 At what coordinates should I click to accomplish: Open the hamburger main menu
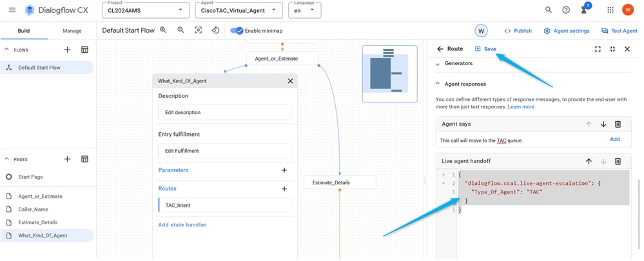12,10
